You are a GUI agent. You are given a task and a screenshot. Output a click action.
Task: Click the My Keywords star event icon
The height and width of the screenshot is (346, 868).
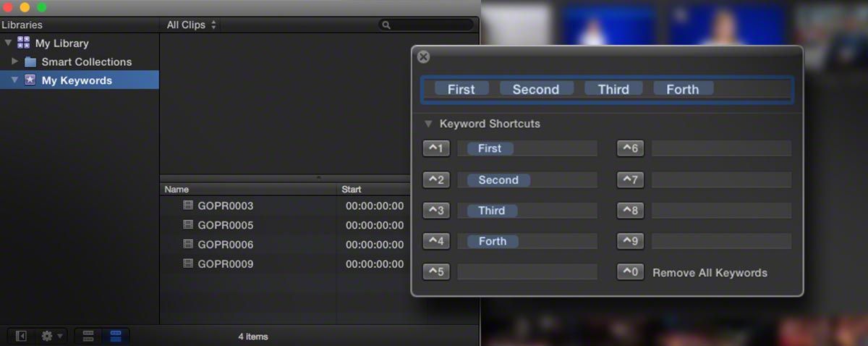pyautogui.click(x=30, y=80)
